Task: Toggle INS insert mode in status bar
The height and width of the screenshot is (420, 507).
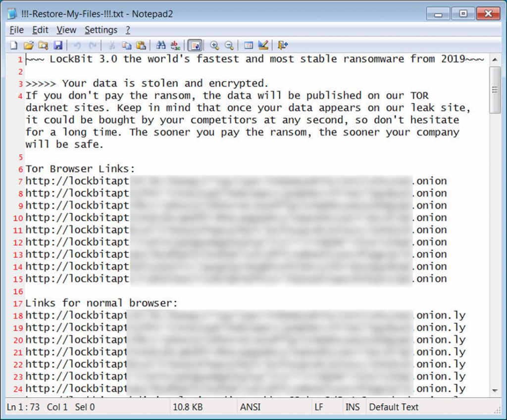Action: pos(352,407)
